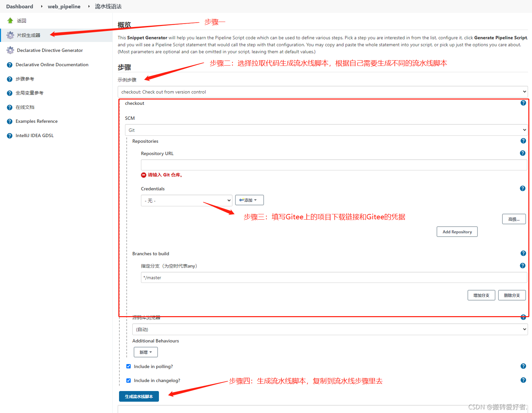This screenshot has width=532, height=413.
Task: Select 片段生成器 in sidebar
Action: tap(29, 35)
